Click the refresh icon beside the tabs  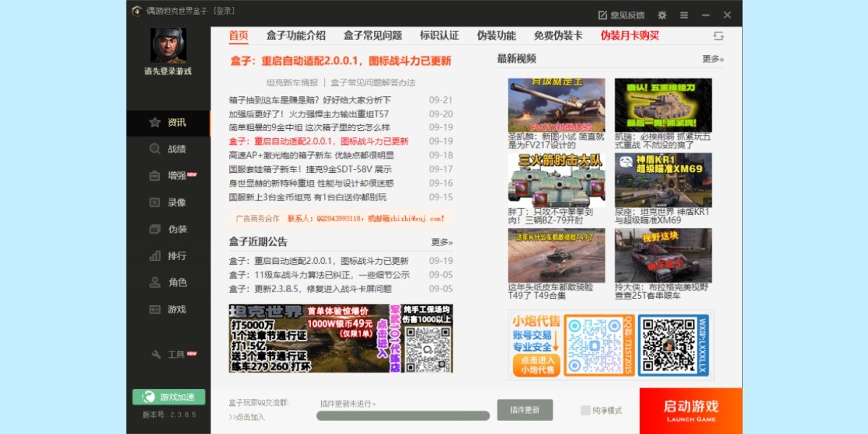pyautogui.click(x=718, y=35)
